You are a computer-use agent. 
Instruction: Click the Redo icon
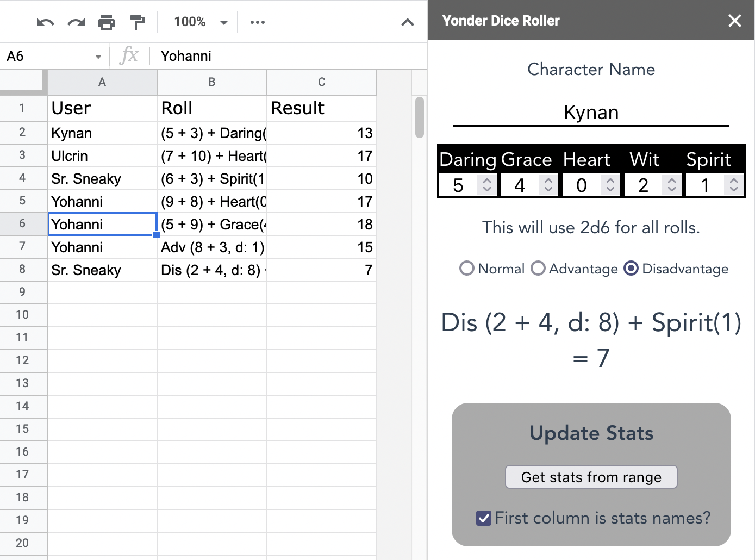[x=76, y=22]
